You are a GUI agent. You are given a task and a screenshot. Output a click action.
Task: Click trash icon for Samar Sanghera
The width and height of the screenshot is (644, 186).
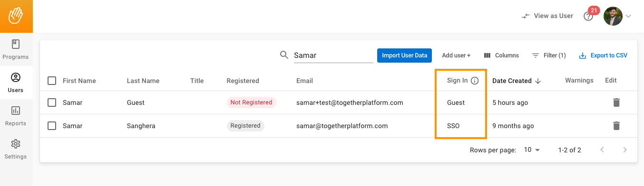pos(616,126)
